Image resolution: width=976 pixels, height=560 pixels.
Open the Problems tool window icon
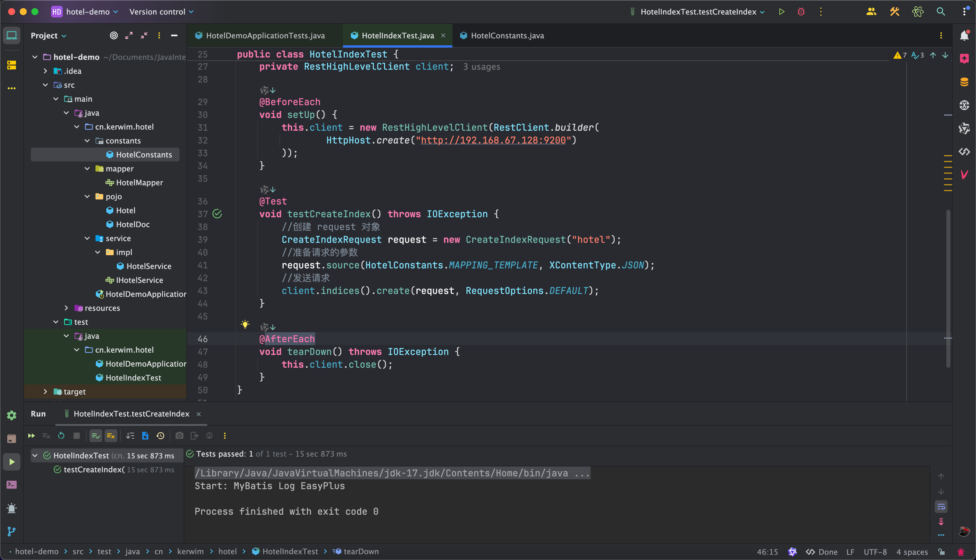12,508
